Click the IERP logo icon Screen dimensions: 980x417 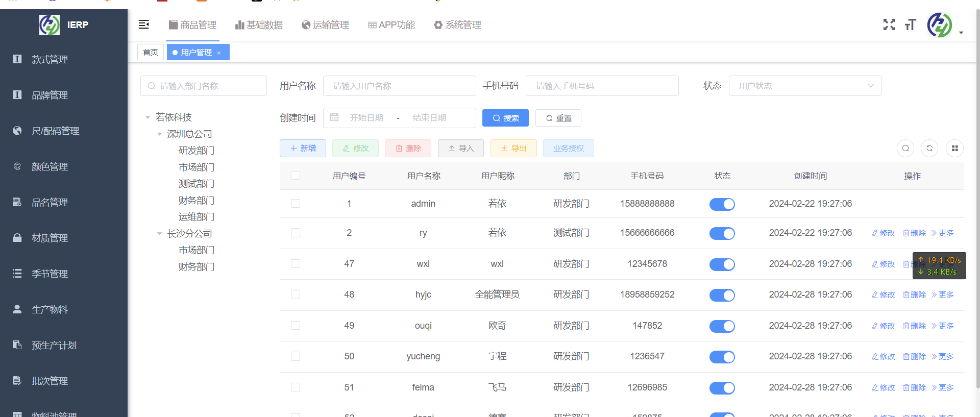click(50, 24)
